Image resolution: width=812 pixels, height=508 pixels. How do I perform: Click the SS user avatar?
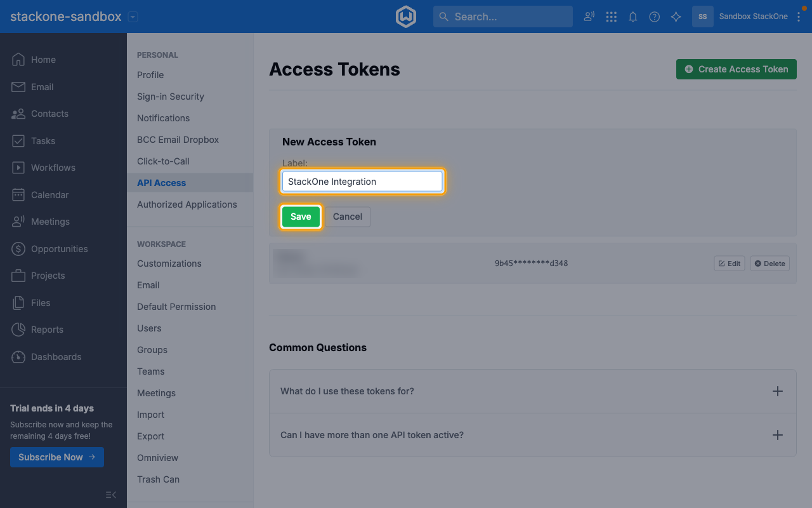coord(703,17)
